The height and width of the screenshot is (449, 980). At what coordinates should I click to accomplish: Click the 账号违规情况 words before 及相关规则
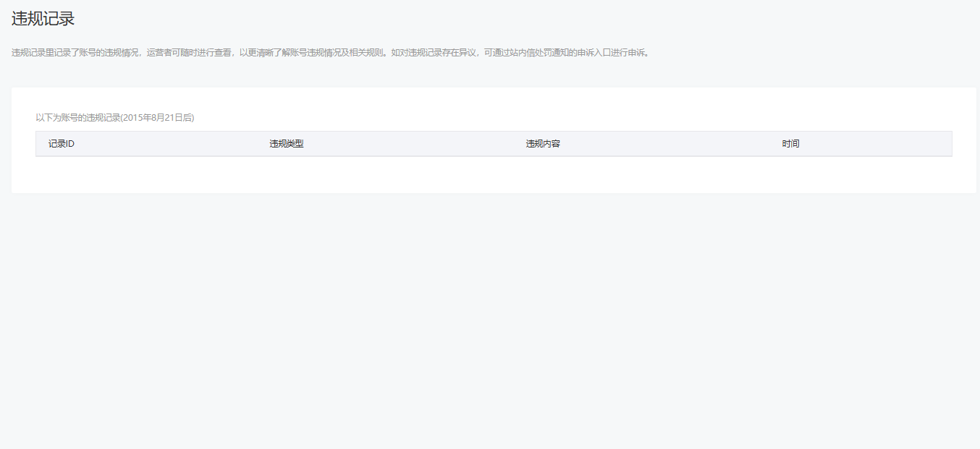tap(316, 53)
